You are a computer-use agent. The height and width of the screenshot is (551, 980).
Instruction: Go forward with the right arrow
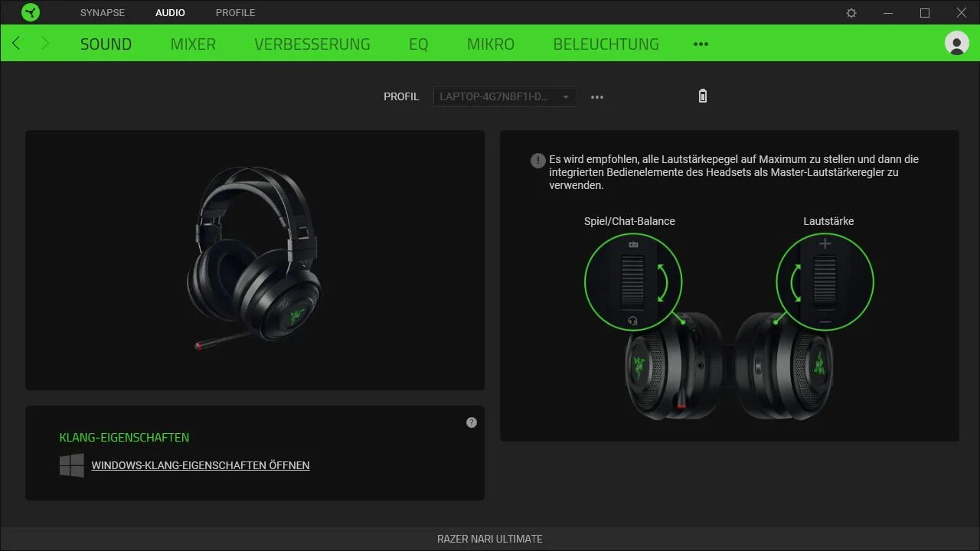44,43
